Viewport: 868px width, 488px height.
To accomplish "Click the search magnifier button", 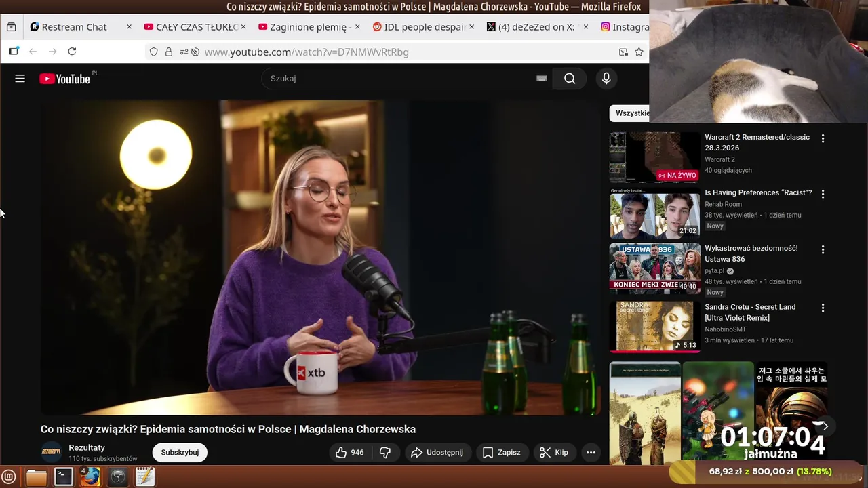I will (x=570, y=79).
